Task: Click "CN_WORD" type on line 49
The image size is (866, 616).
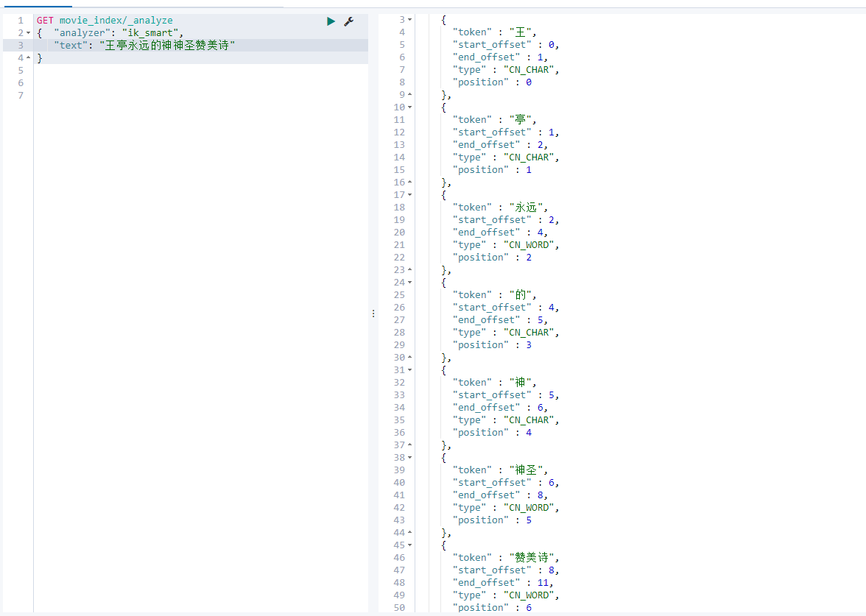Action: [529, 595]
